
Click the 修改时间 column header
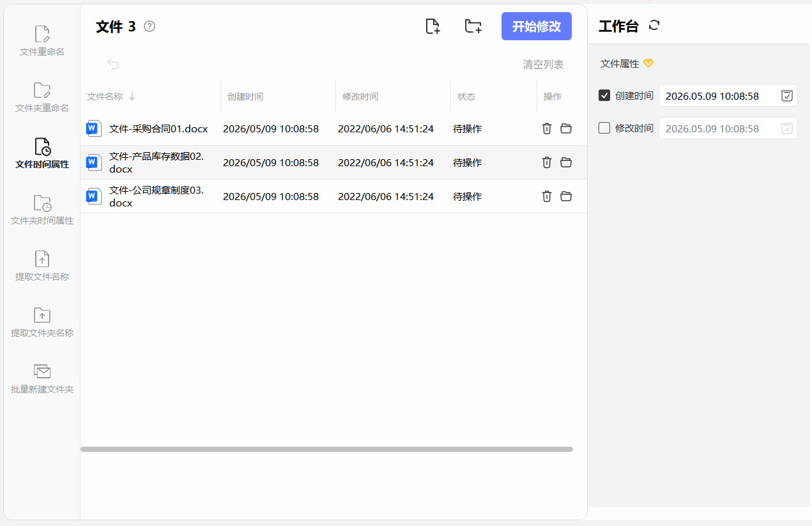tap(360, 97)
